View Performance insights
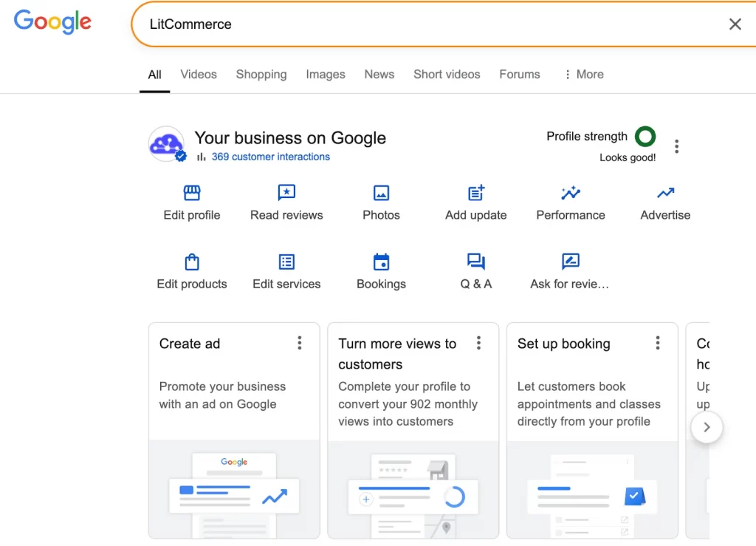 (571, 202)
